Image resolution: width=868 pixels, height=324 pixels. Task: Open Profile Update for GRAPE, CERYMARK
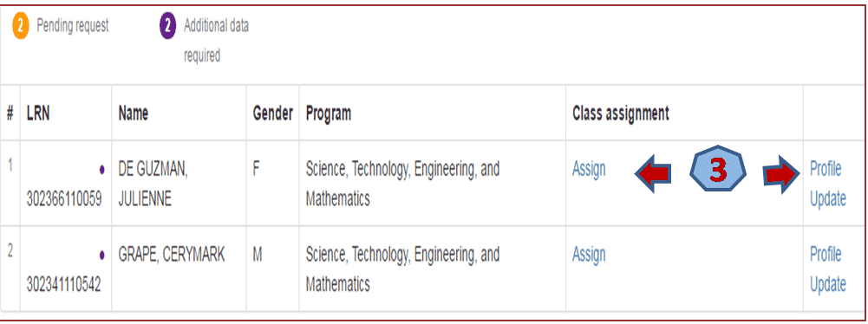click(x=827, y=269)
